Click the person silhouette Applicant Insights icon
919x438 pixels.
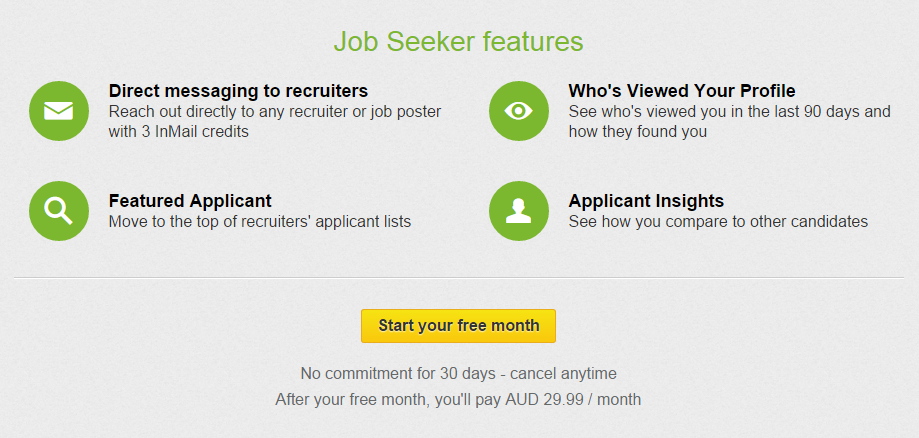[x=519, y=211]
